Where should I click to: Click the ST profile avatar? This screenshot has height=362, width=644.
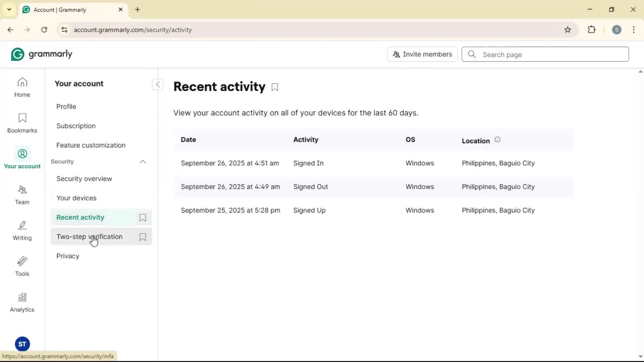point(22,344)
